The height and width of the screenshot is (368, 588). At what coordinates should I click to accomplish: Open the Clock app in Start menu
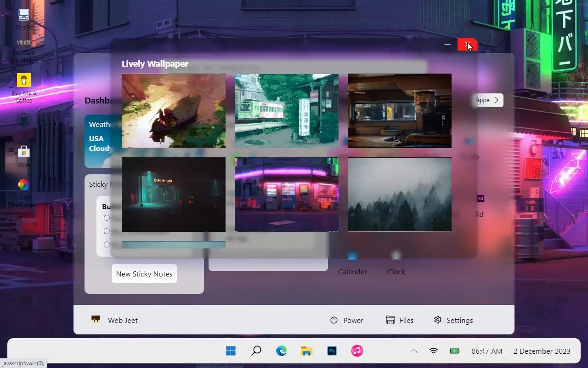point(396,263)
